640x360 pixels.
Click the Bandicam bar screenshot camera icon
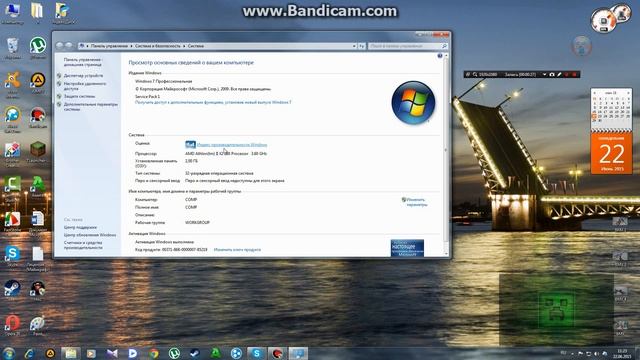coord(552,75)
